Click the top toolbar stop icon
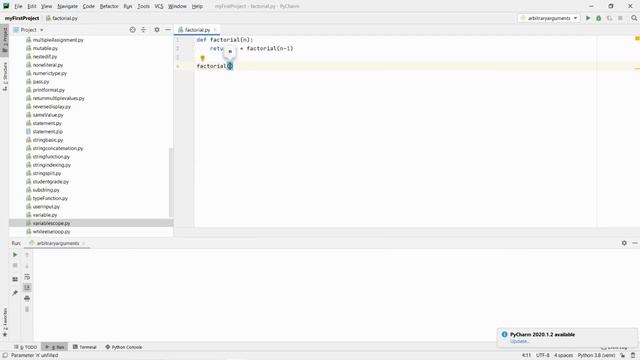640x360 pixels. coord(620,18)
